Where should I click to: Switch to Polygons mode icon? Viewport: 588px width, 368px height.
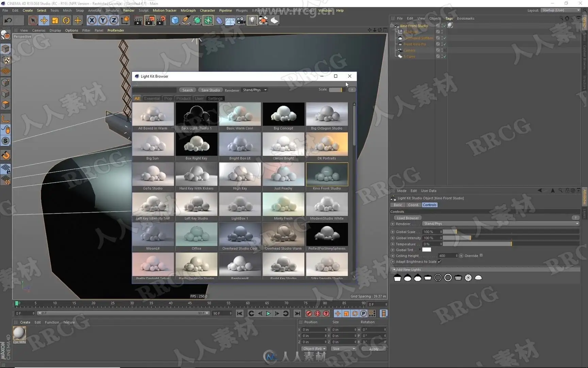pos(5,105)
